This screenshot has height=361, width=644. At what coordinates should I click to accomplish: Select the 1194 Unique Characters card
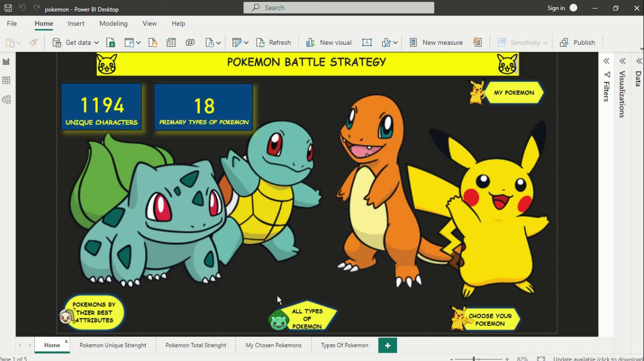[x=102, y=107]
